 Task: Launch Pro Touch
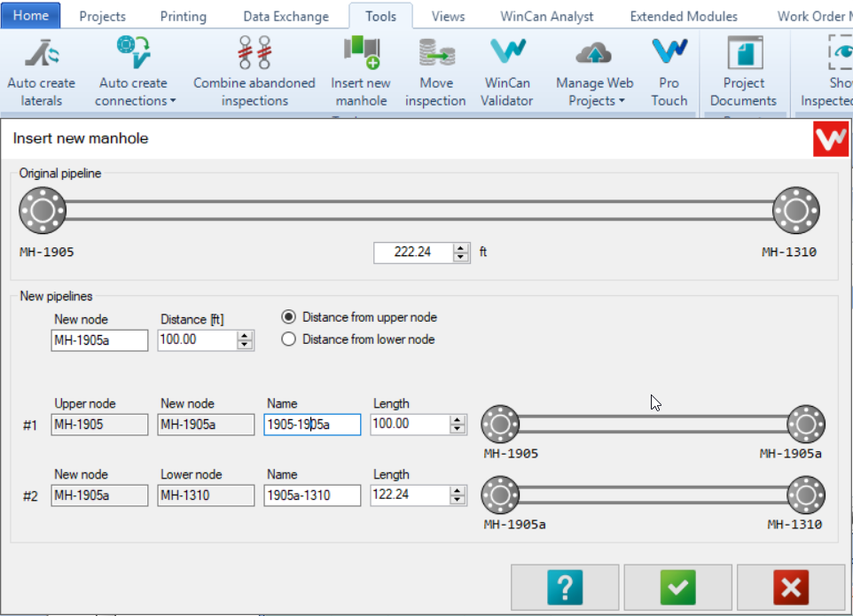pyautogui.click(x=669, y=71)
